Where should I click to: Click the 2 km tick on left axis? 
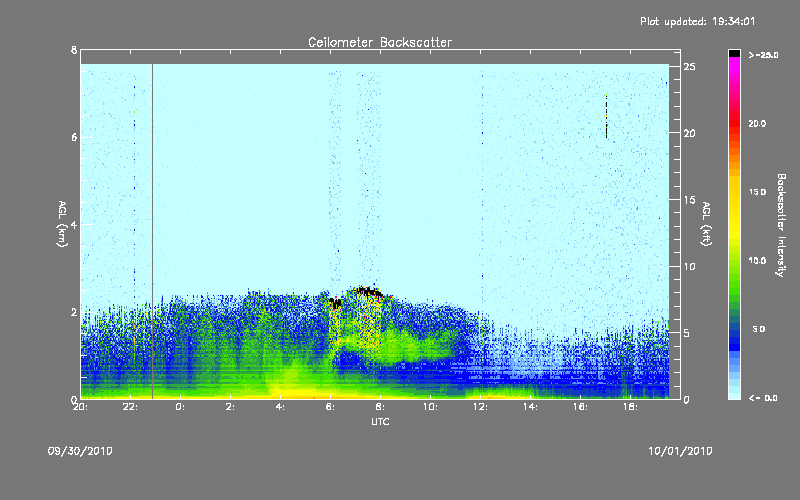[74, 312]
